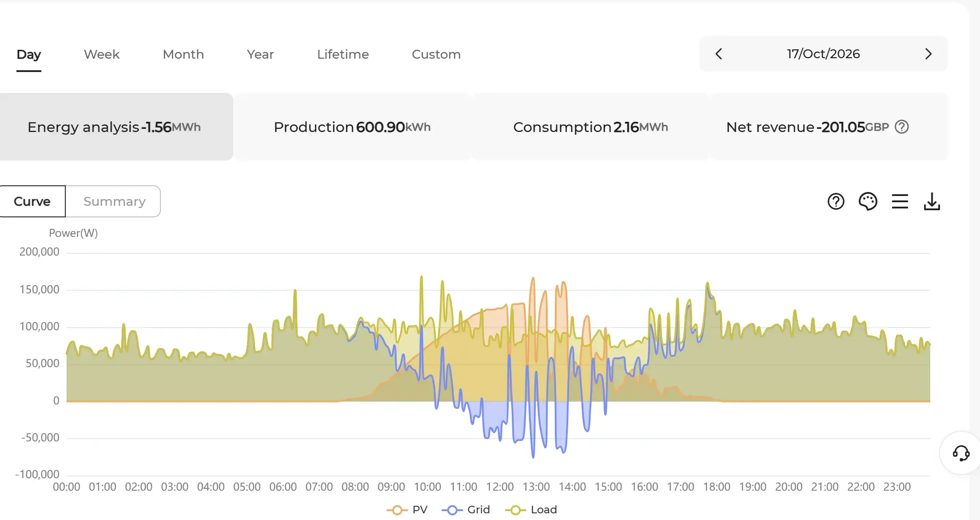
Task: Go to next day arrow
Action: [x=928, y=54]
